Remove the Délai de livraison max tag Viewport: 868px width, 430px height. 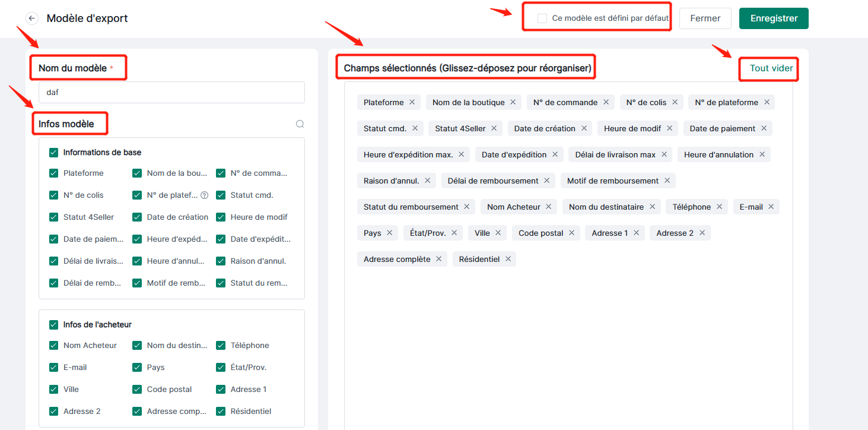pyautogui.click(x=664, y=154)
